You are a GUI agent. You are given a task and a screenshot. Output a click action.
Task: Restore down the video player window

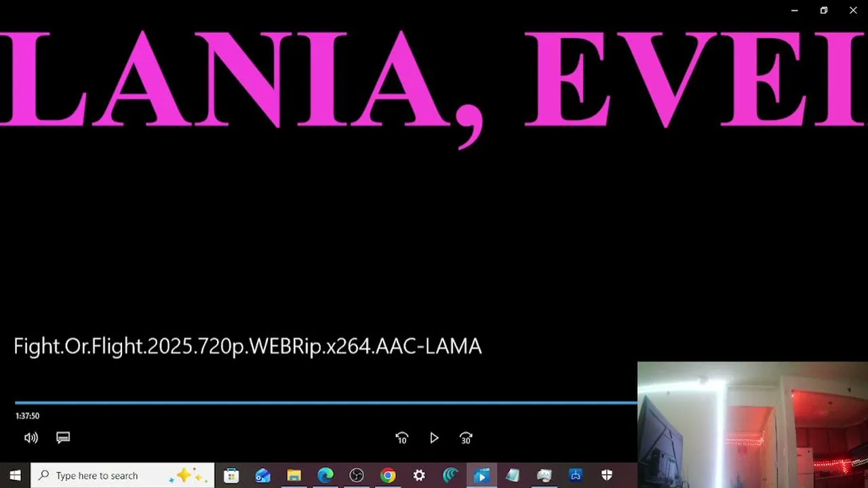[x=824, y=10]
